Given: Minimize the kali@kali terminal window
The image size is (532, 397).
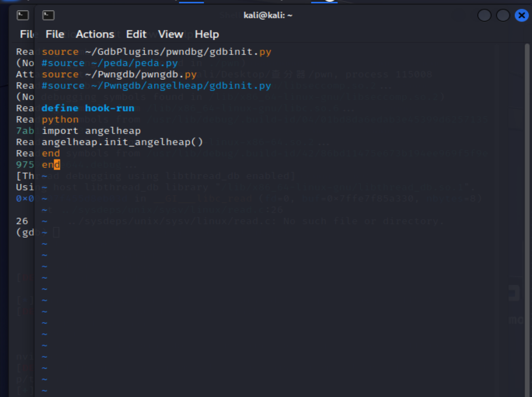Looking at the screenshot, I should coord(484,16).
